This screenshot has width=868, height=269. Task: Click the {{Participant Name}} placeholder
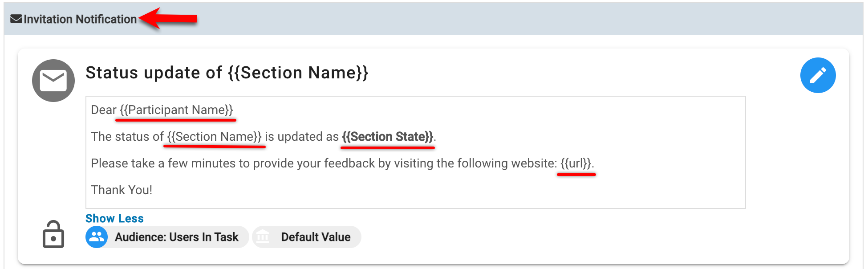176,110
